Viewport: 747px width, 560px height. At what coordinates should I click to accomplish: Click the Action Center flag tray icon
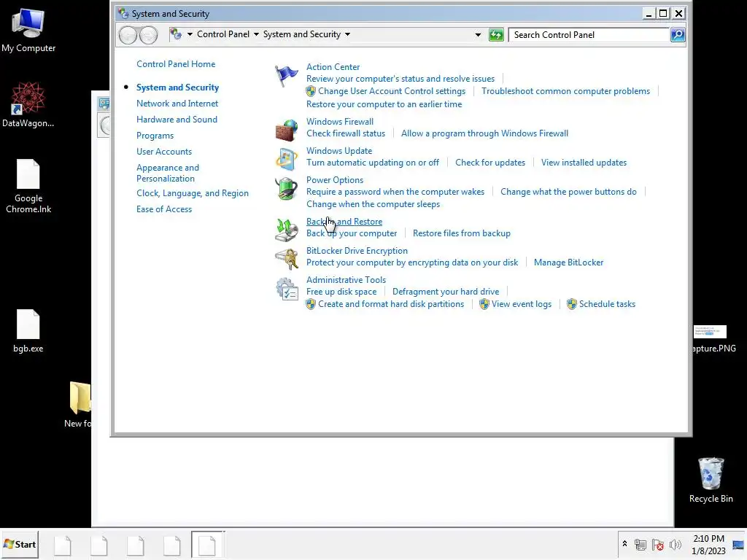[x=658, y=544]
